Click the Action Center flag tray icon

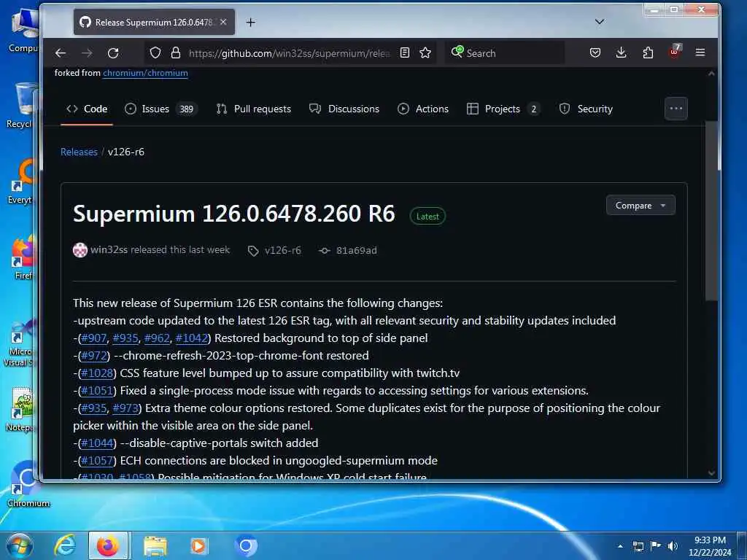[x=656, y=545]
